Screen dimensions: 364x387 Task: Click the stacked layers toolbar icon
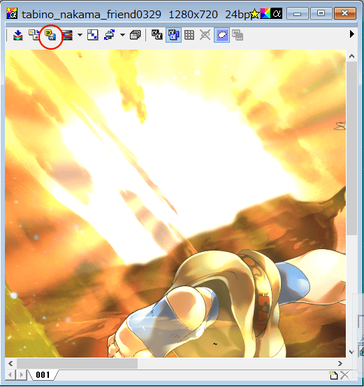tap(135, 35)
